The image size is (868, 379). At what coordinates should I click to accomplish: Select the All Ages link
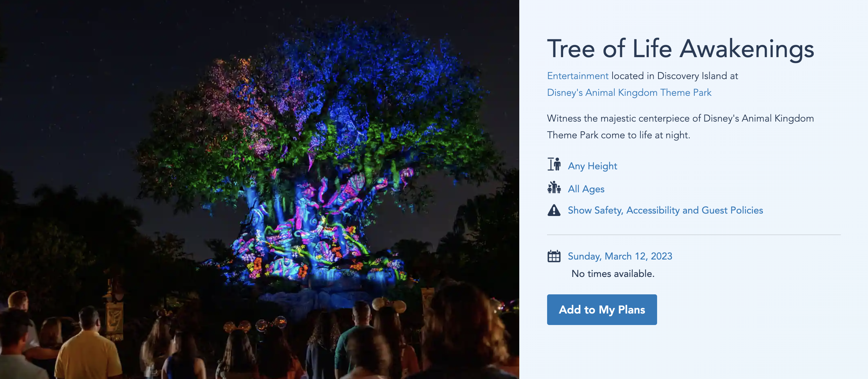(x=586, y=189)
